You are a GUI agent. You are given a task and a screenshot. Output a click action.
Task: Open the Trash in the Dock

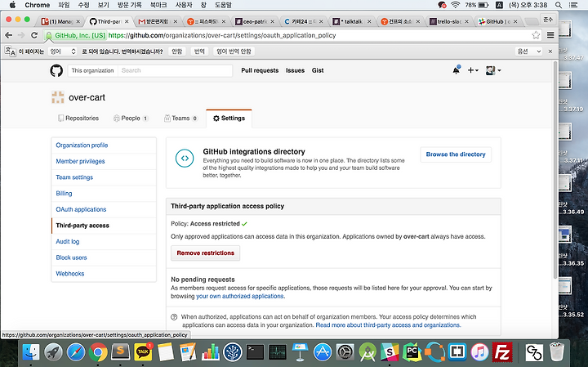click(x=556, y=352)
